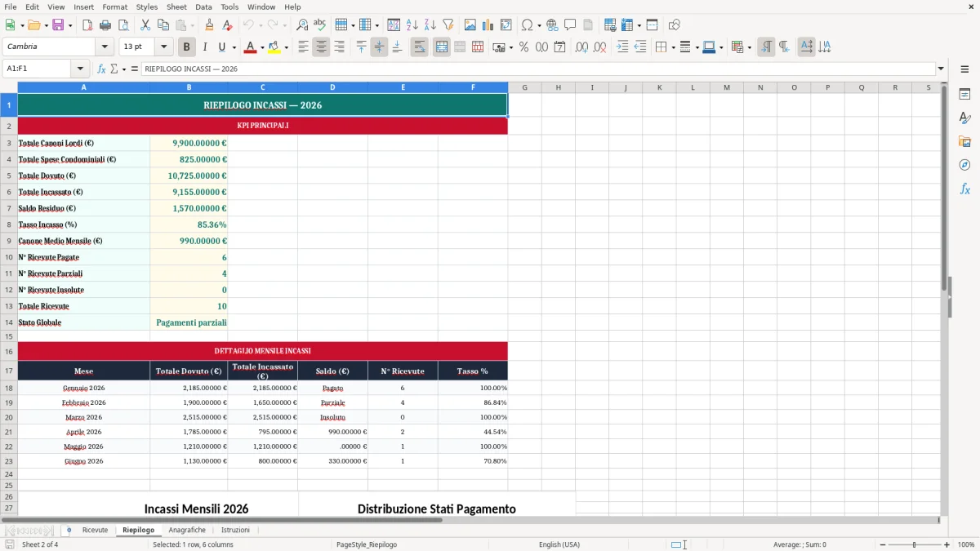Click the 100% zoom level
This screenshot has width=980, height=551.
click(966, 544)
